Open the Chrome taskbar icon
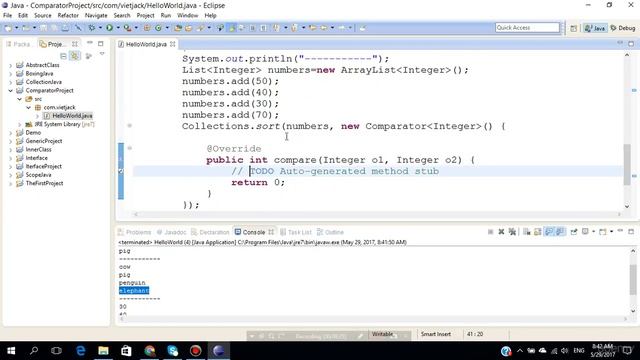The image size is (640, 360). click(149, 351)
